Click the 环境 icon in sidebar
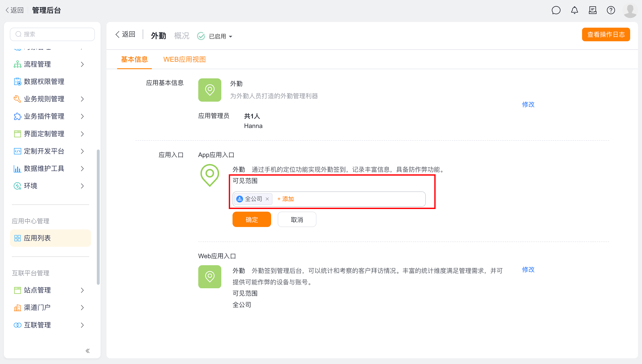The image size is (642, 364). tap(18, 186)
